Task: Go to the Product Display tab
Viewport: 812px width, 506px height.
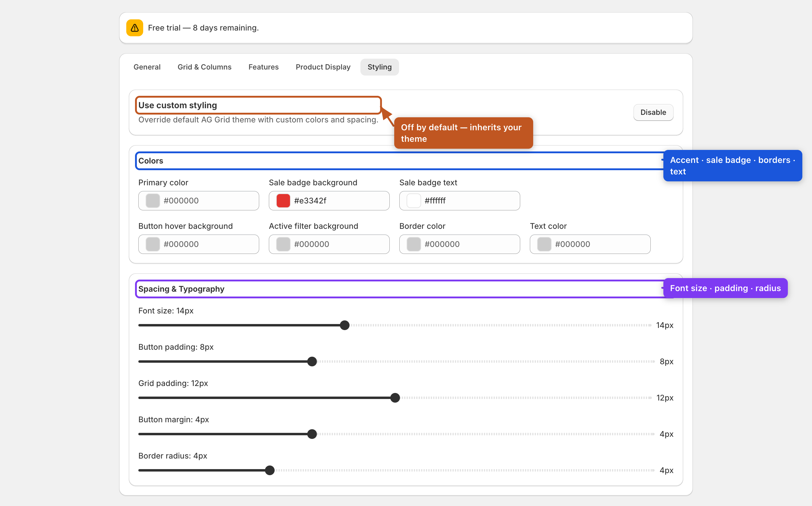Action: pyautogui.click(x=323, y=67)
